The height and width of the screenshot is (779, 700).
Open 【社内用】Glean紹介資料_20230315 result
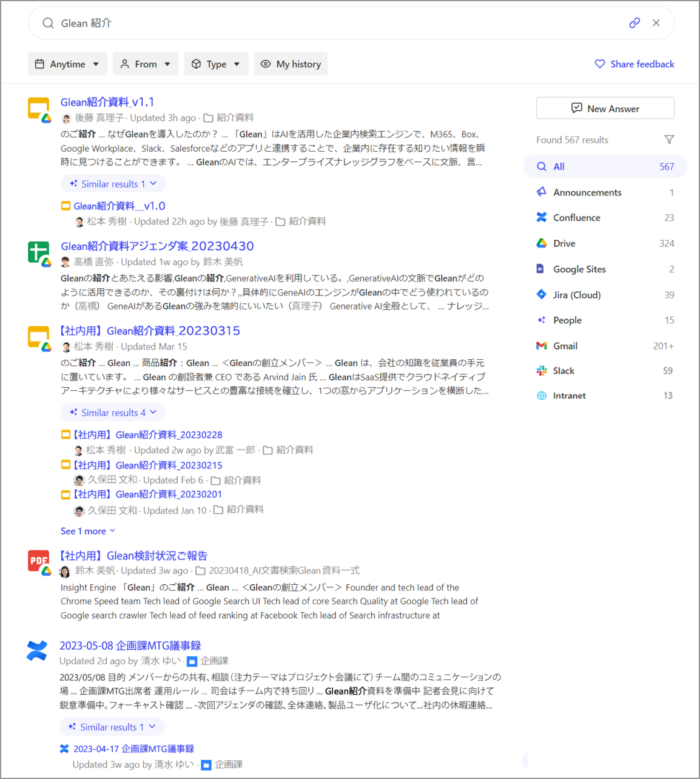(150, 331)
